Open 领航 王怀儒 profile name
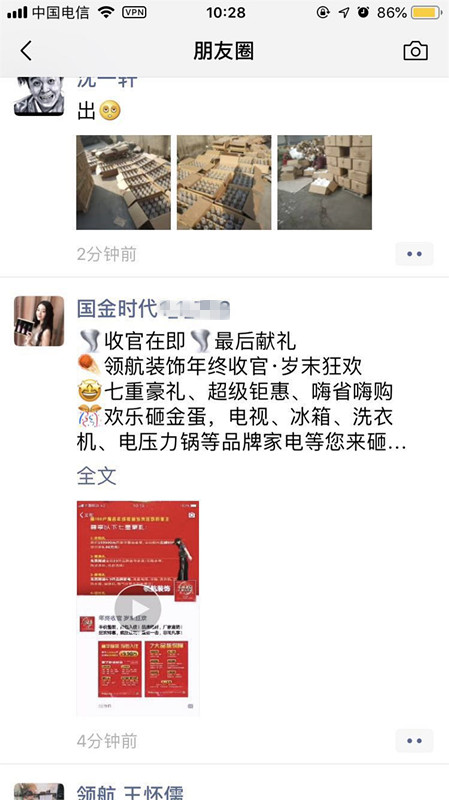 pyautogui.click(x=130, y=792)
